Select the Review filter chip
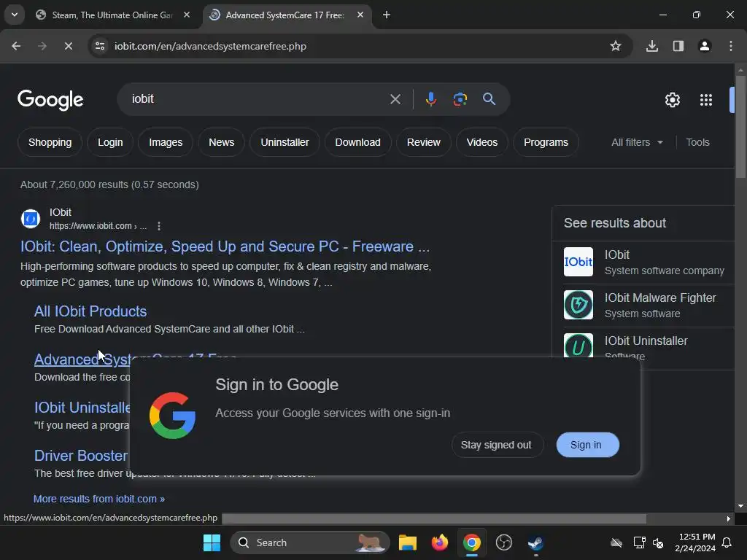 click(424, 142)
